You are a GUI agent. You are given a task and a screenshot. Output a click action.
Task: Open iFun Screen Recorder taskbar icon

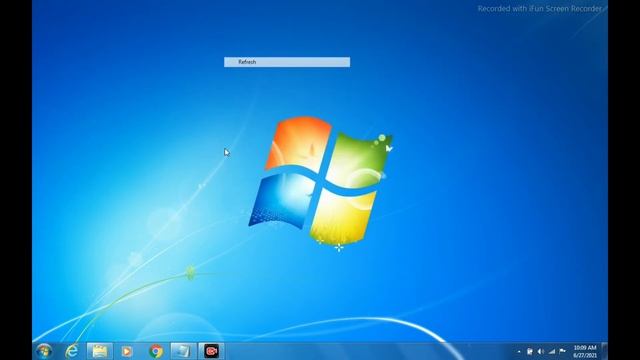click(x=211, y=351)
